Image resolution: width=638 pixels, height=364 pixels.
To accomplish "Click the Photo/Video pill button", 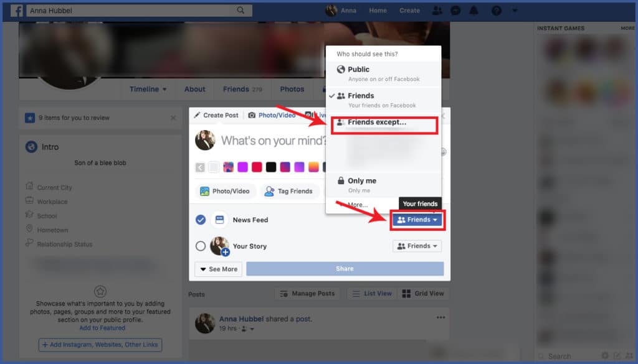I will click(x=225, y=191).
